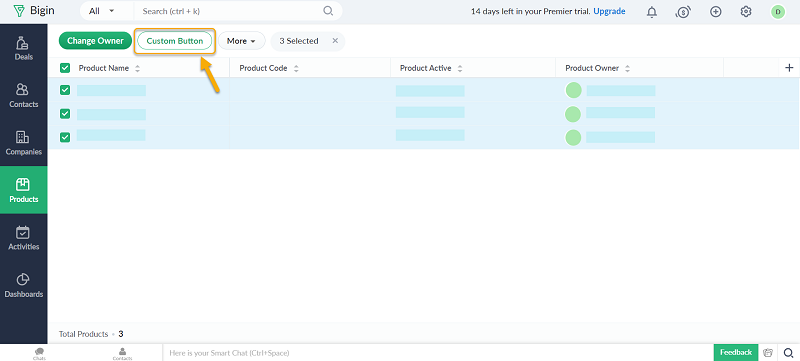Viewport: 800px width, 361px height.
Task: Uncheck the first product row checkbox
Action: 65,90
